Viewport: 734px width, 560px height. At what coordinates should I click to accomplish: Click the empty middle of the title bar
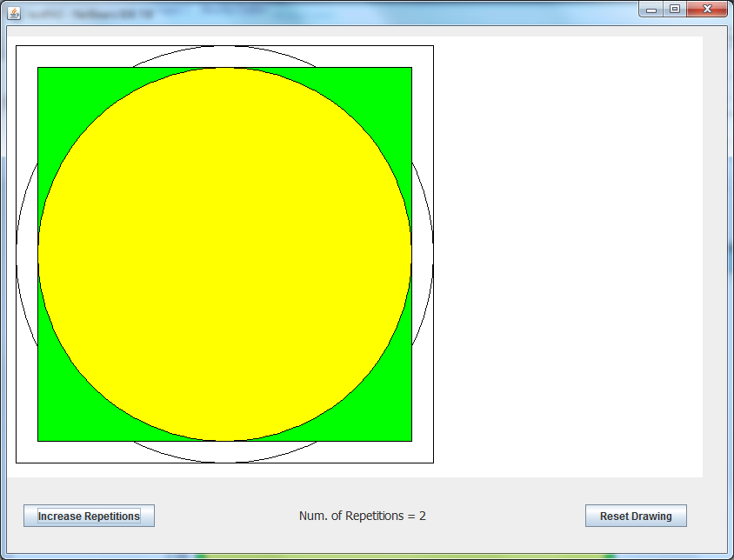coord(391,14)
